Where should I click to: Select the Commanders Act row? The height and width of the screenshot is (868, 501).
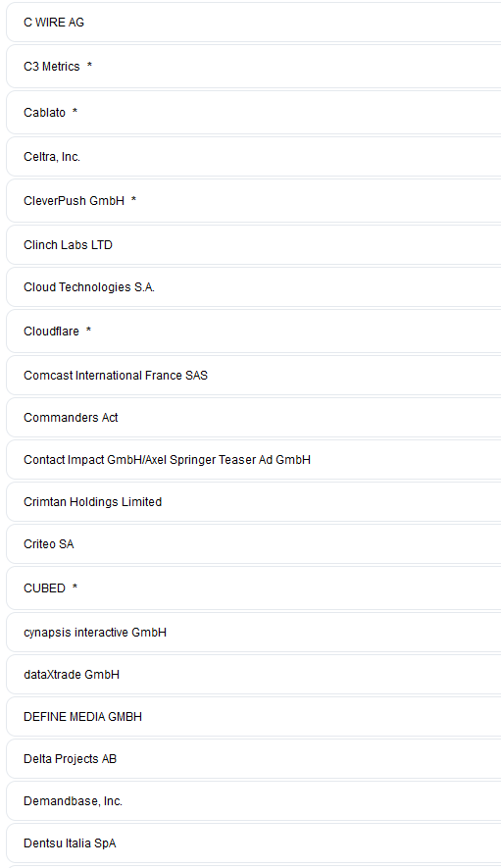(x=254, y=418)
